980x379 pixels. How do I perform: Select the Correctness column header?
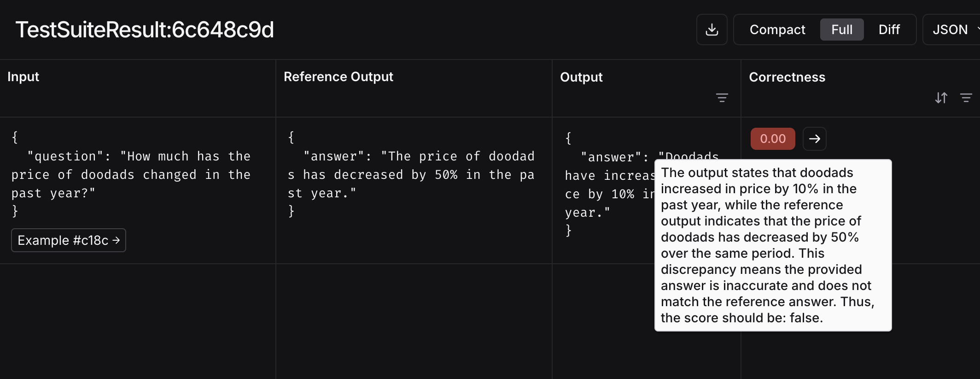pyautogui.click(x=787, y=77)
